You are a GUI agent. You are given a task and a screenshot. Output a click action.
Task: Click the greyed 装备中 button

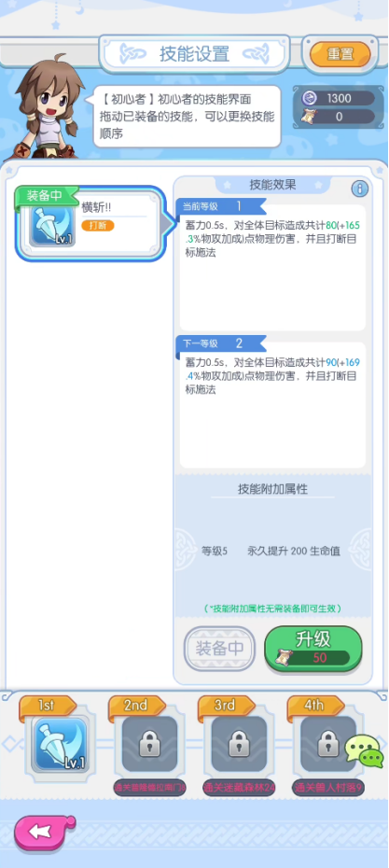[x=219, y=649]
